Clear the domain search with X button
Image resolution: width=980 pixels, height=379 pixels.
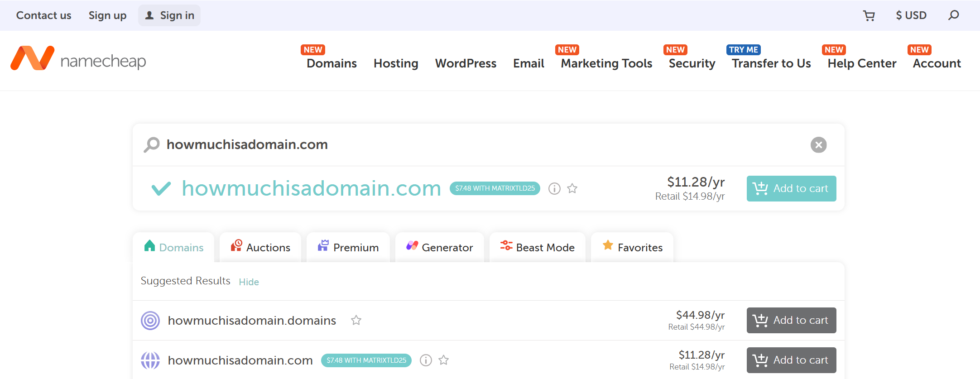[x=818, y=145]
